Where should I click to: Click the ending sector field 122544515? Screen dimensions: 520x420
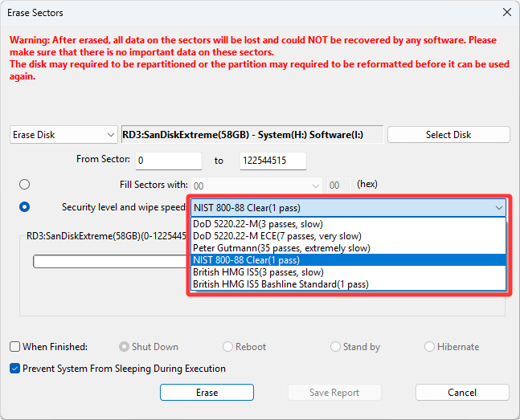point(272,161)
